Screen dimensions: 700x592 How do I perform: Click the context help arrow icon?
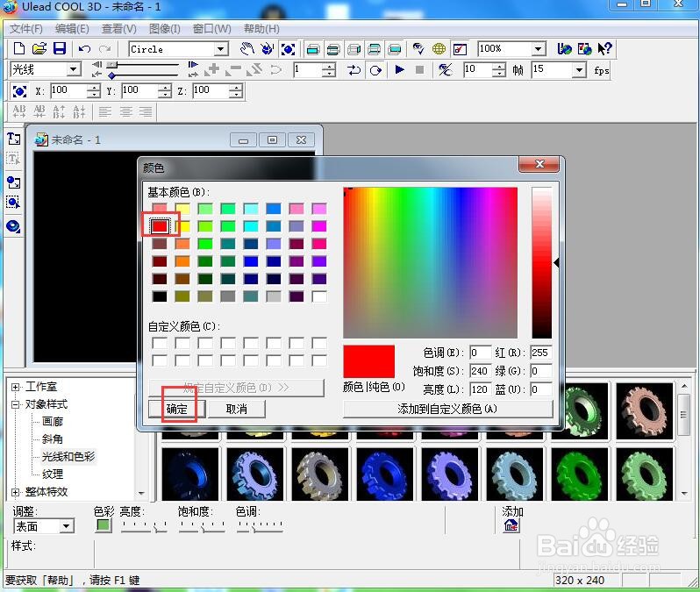click(604, 48)
